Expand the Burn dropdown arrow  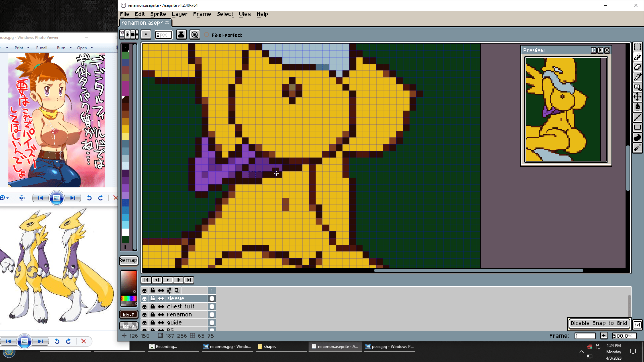point(70,48)
